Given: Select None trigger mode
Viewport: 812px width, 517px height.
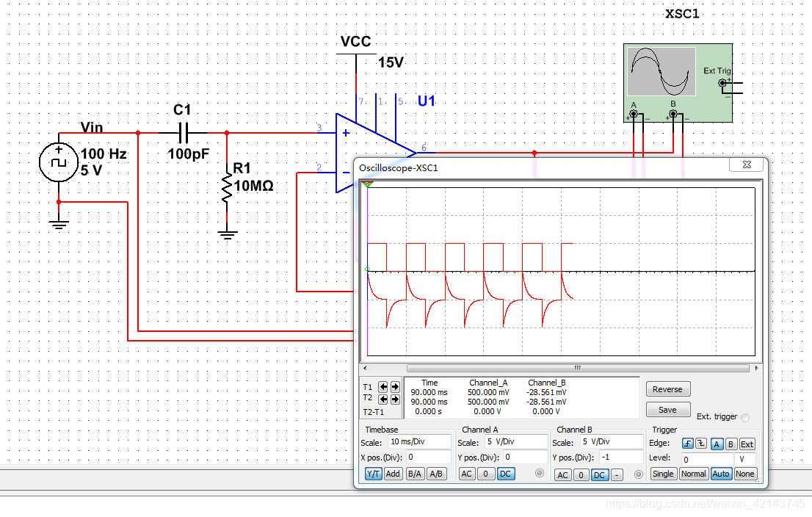Looking at the screenshot, I should [744, 474].
